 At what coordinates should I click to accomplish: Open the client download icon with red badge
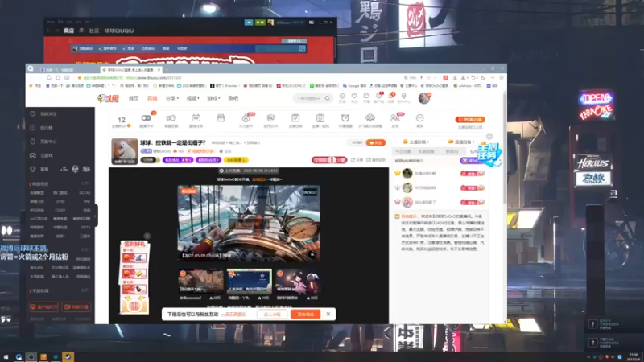(379, 96)
